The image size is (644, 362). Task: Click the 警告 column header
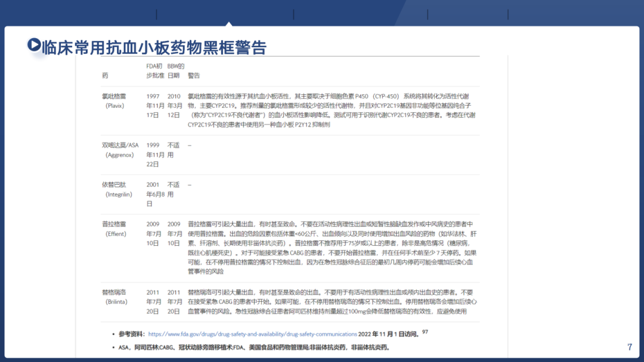pos(194,76)
